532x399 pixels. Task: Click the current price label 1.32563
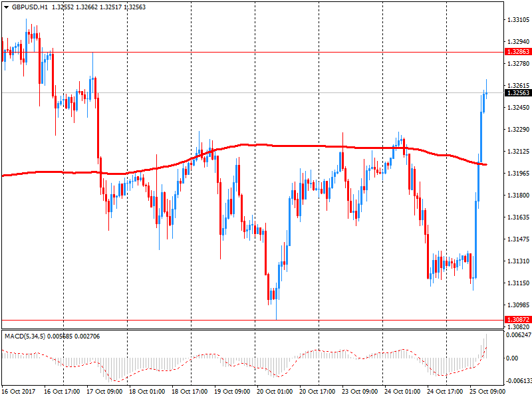(518, 93)
